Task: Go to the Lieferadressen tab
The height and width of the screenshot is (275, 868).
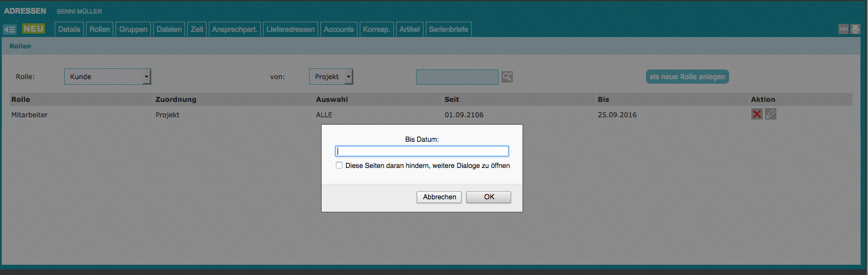Action: 290,30
